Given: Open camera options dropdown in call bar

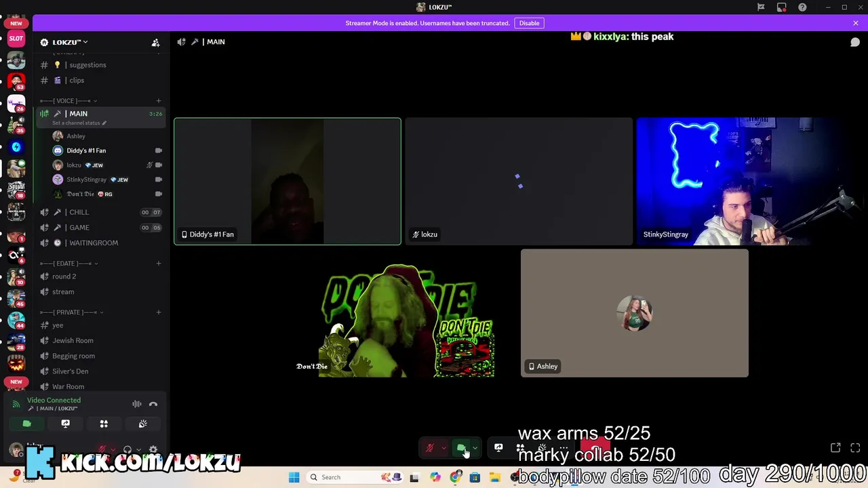Looking at the screenshot, I should [x=475, y=448].
